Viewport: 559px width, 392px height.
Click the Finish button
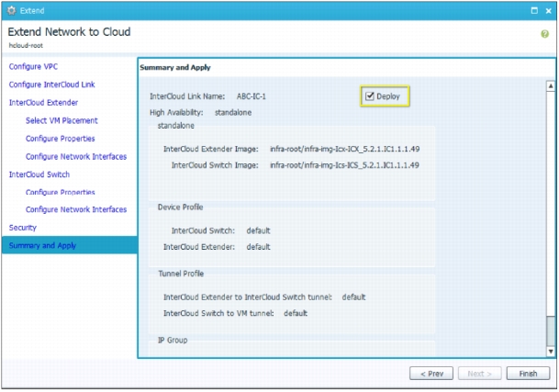528,374
